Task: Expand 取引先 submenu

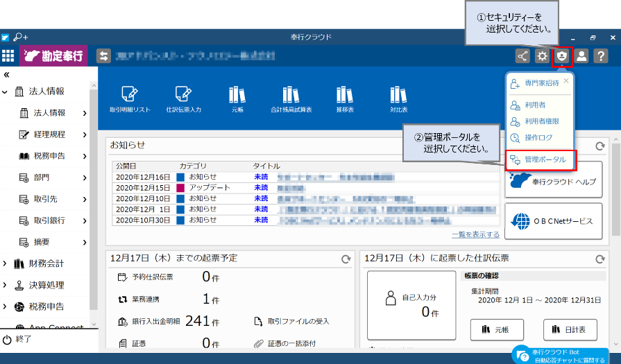Action: click(85, 199)
